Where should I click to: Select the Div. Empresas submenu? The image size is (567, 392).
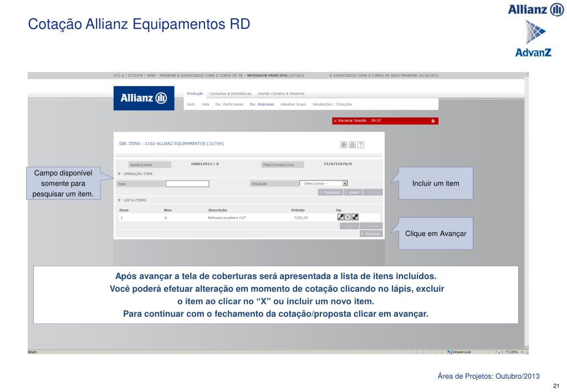(262, 105)
